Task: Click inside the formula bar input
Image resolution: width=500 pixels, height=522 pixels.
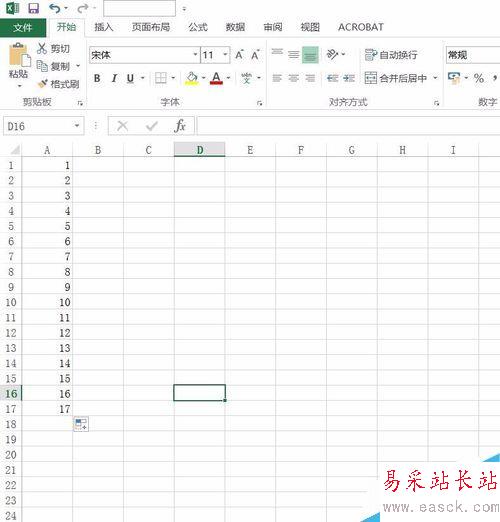Action: [x=348, y=126]
